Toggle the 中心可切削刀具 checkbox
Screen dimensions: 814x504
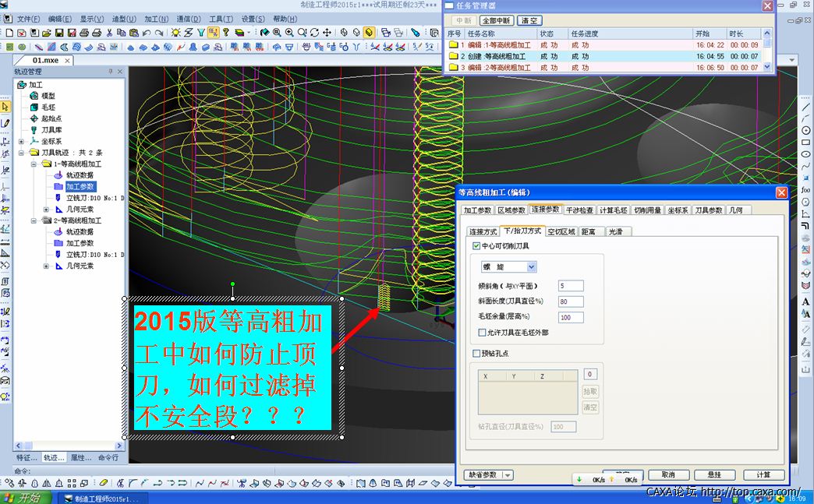click(476, 246)
